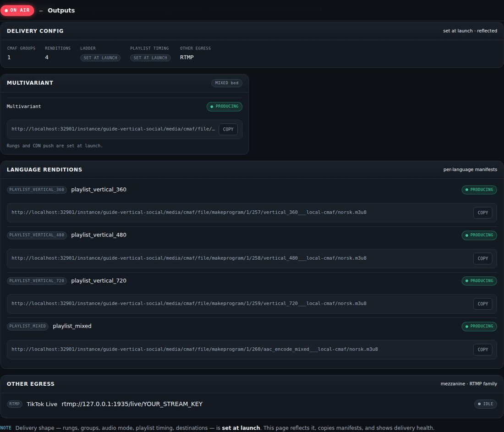504x432 pixels.
Task: Click the PRODUCING badge for playlist_vertical_360
Action: [479, 190]
